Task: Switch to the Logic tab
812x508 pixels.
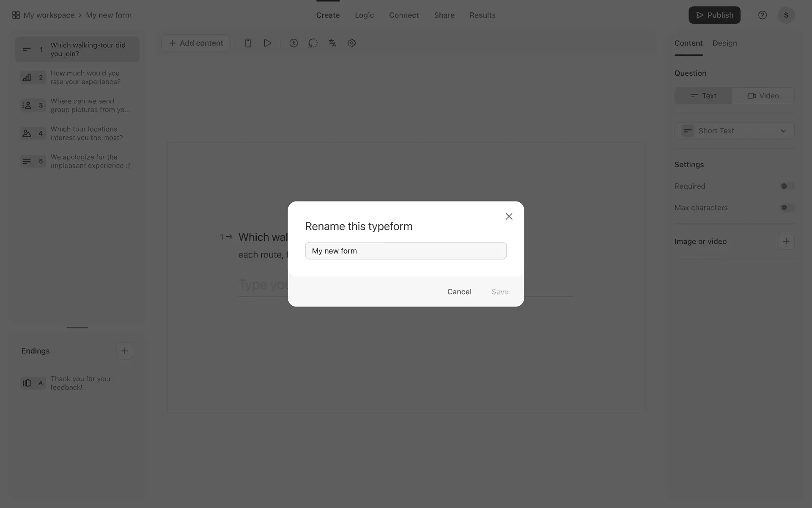Action: [x=364, y=15]
